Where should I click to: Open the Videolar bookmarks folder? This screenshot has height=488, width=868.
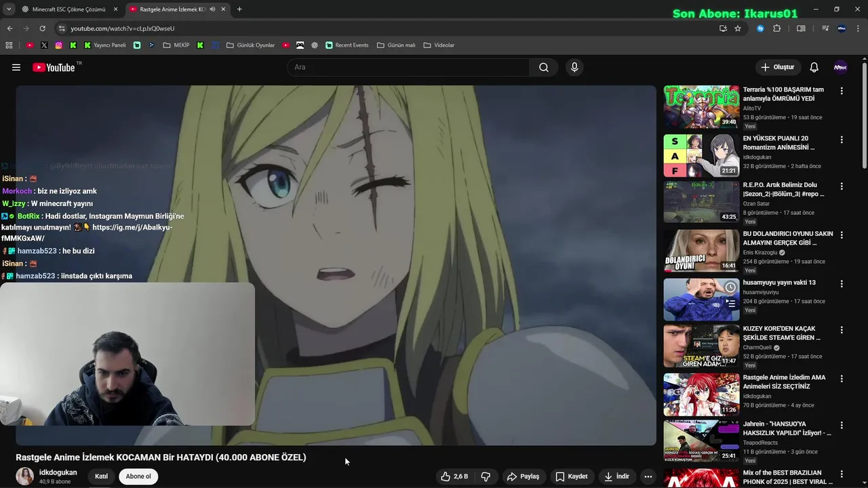pos(439,45)
